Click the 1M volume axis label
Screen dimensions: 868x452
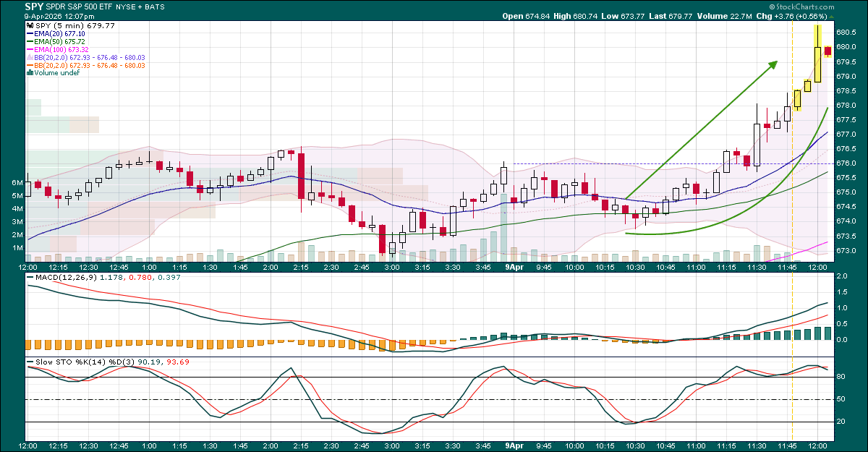coord(18,248)
